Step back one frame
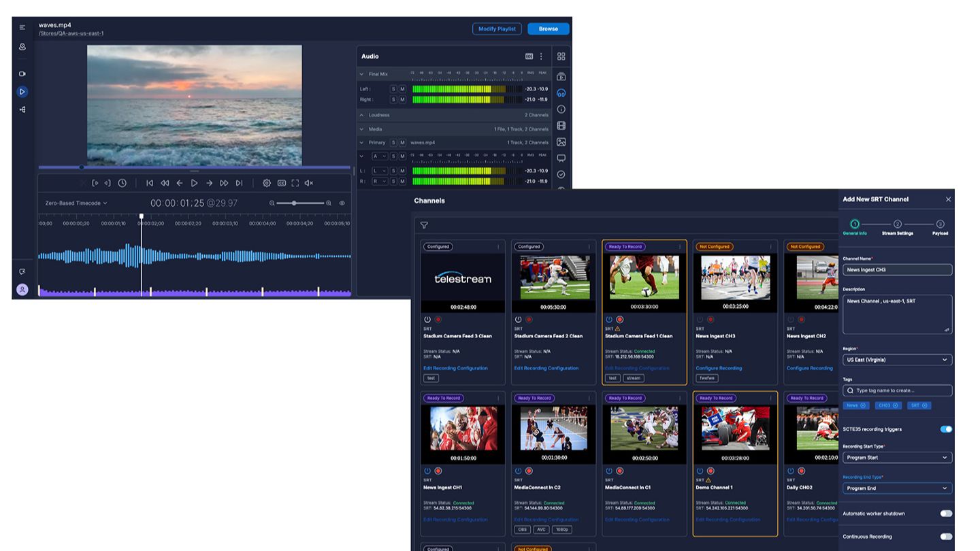The image size is (980, 551). [x=180, y=183]
